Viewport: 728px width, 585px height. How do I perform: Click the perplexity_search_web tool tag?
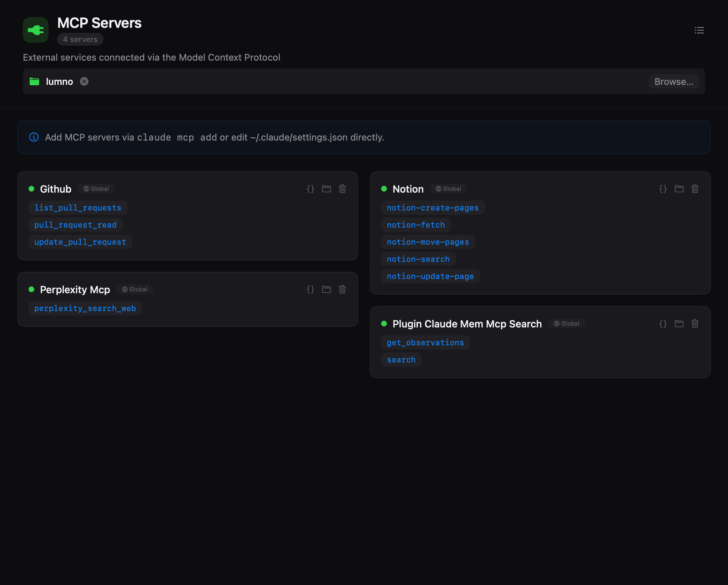click(x=85, y=308)
